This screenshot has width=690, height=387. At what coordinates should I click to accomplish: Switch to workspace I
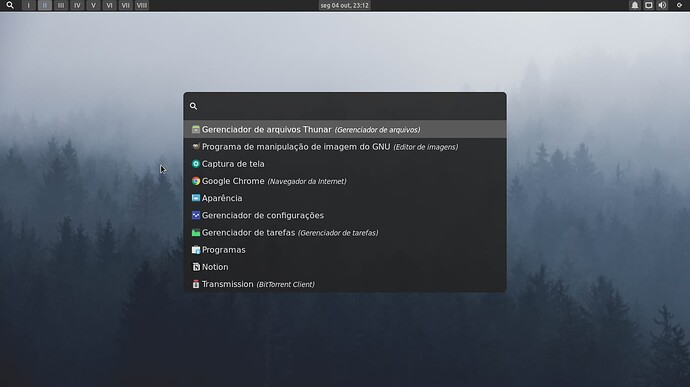[x=29, y=5]
